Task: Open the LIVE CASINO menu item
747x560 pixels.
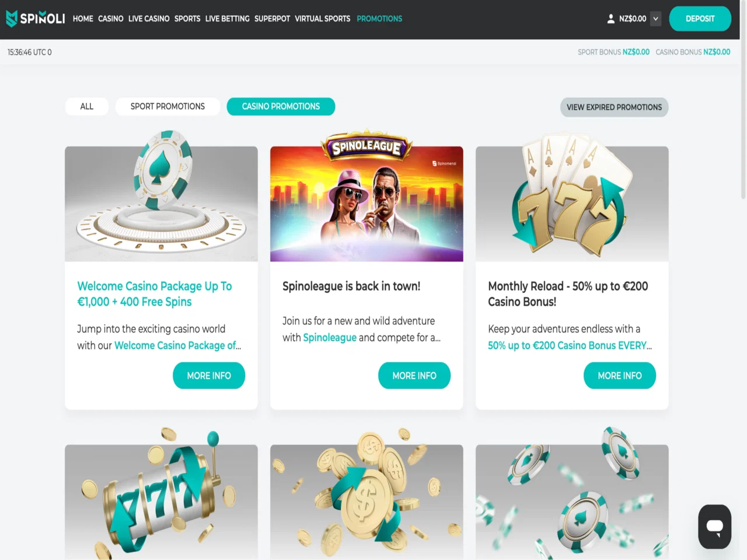Action: (x=149, y=19)
